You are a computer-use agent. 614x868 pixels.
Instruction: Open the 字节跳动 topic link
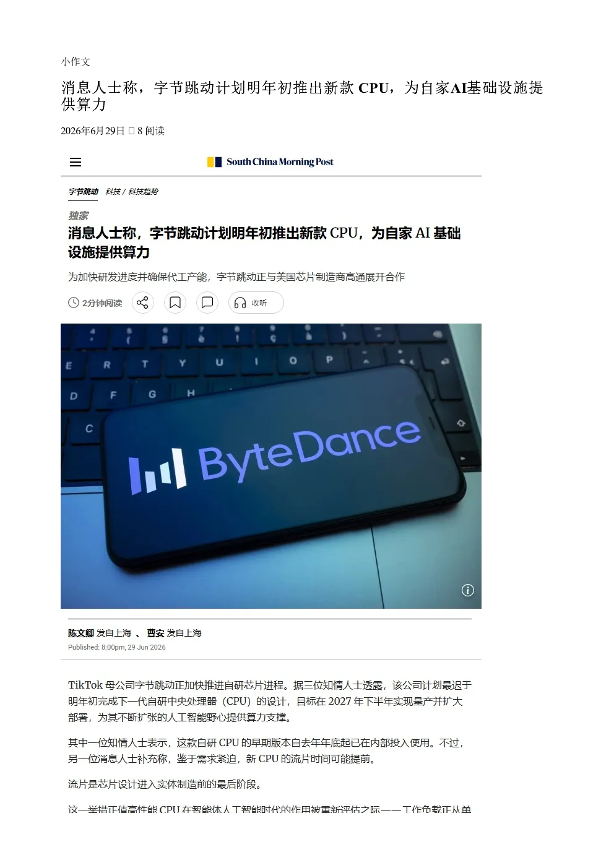coord(84,192)
